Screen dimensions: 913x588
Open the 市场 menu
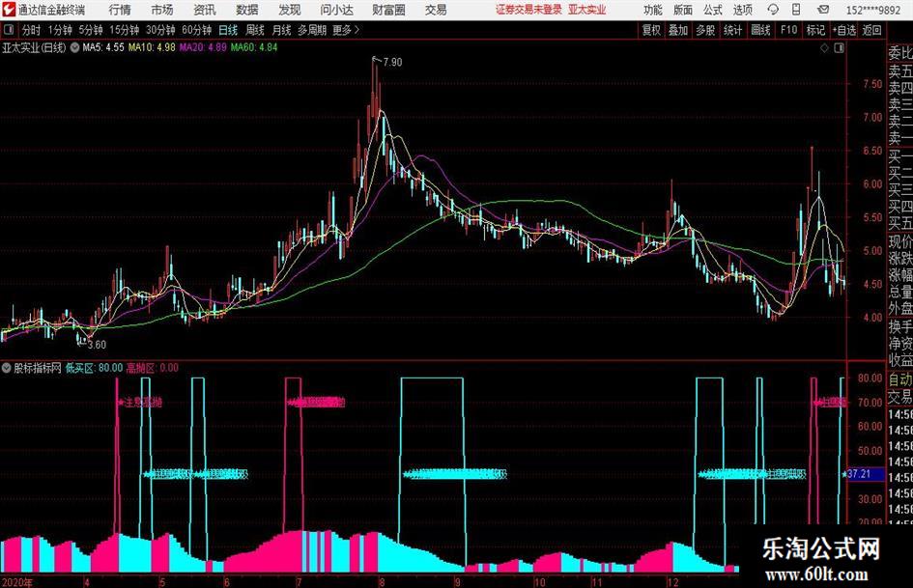click(162, 10)
